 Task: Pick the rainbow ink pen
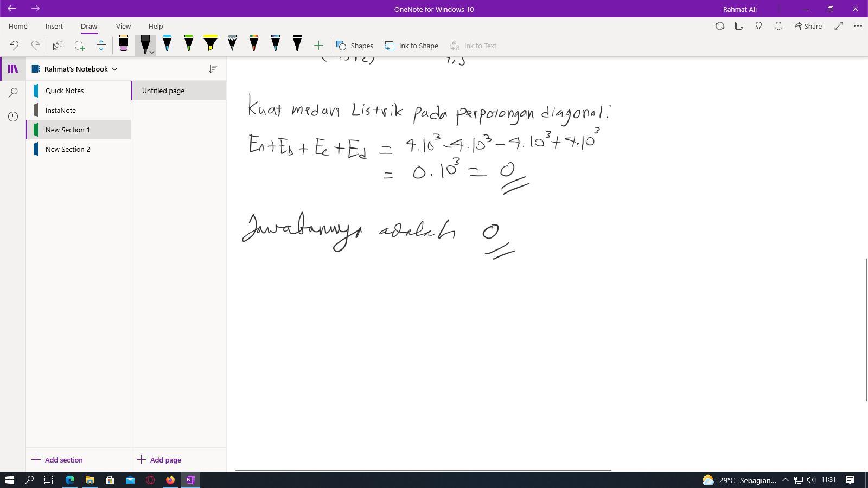(x=254, y=43)
